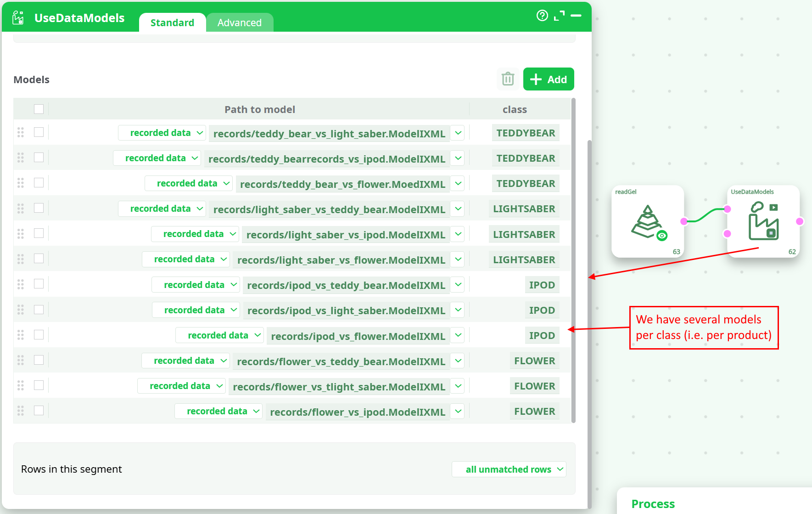Switch to the Standard tab

tap(172, 23)
